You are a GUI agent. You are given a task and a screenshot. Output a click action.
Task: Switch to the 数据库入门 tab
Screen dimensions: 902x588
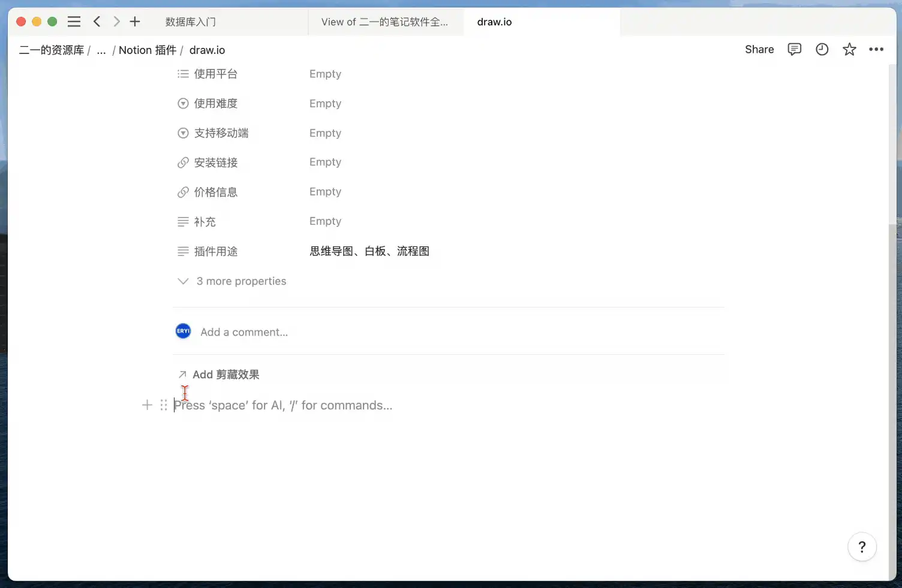pos(191,22)
